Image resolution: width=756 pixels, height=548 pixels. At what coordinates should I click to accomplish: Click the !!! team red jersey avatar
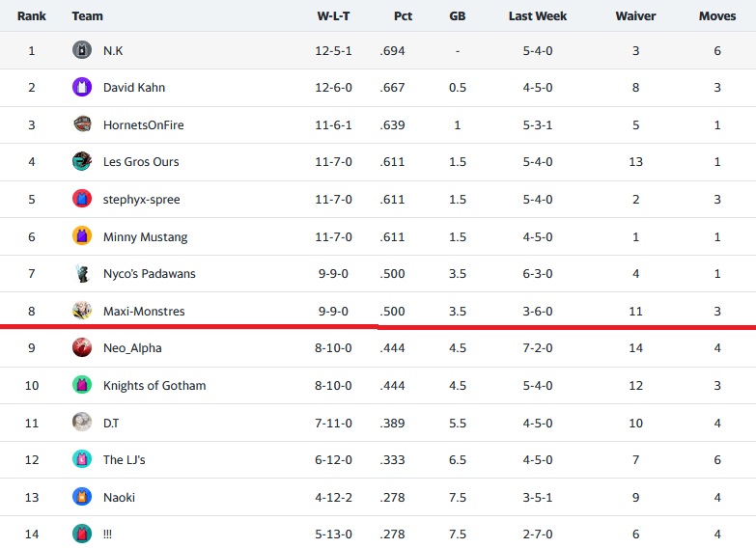[x=82, y=534]
